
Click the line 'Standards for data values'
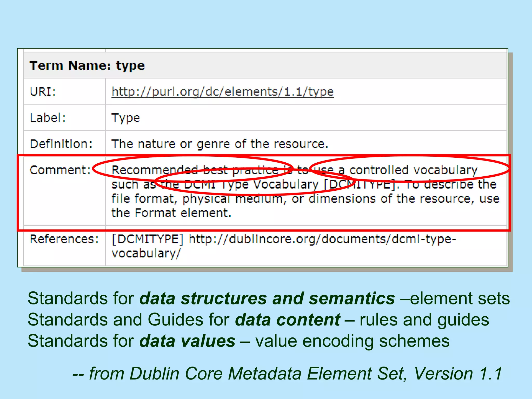(x=239, y=341)
